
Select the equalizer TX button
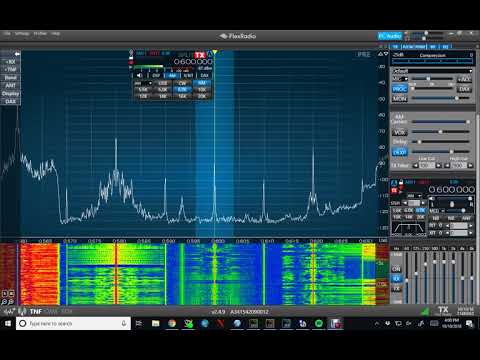pos(396,289)
